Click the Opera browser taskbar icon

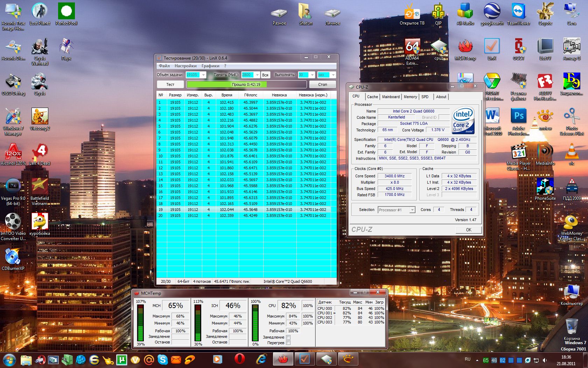coord(239,359)
